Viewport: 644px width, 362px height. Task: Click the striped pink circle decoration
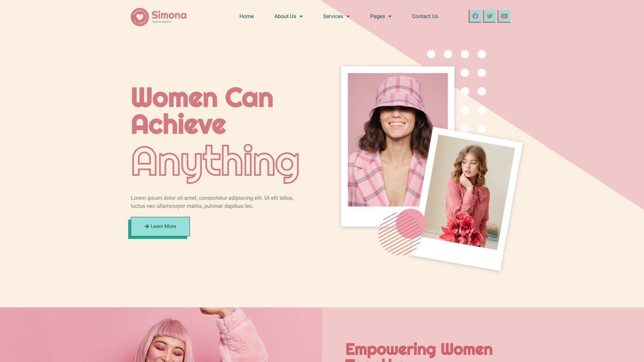click(402, 232)
